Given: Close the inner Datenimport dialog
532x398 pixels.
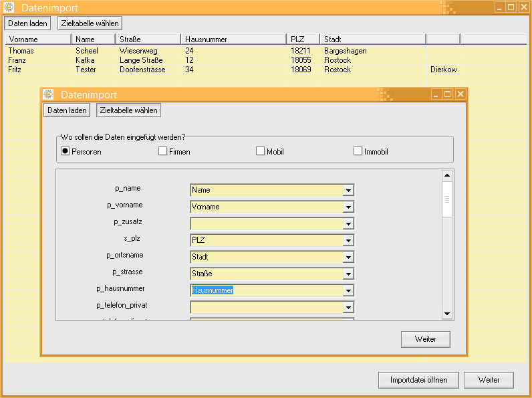Looking at the screenshot, I should coord(459,94).
